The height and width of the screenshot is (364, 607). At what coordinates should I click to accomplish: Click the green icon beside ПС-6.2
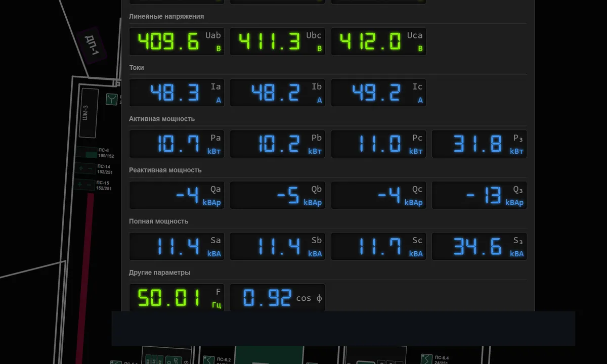click(208, 360)
